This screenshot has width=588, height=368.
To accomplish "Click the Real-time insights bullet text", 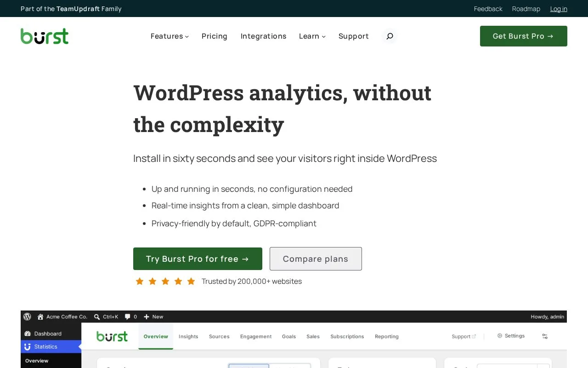I will point(245,206).
